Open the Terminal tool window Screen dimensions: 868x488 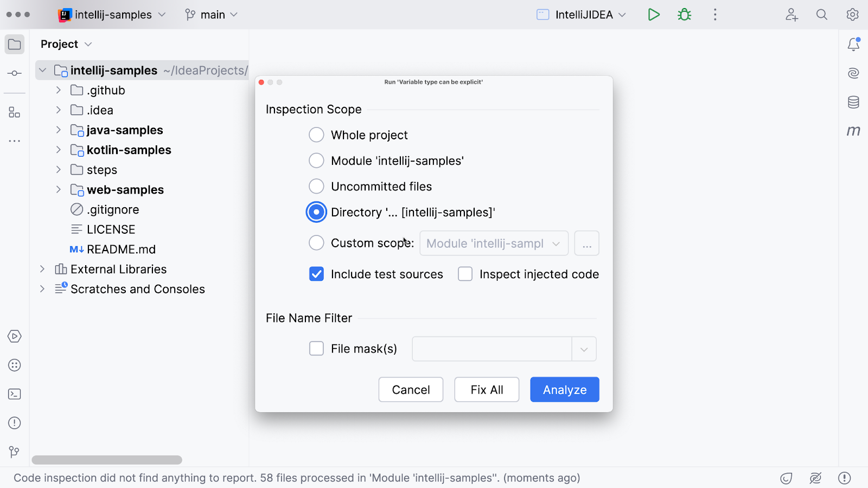pyautogui.click(x=15, y=394)
